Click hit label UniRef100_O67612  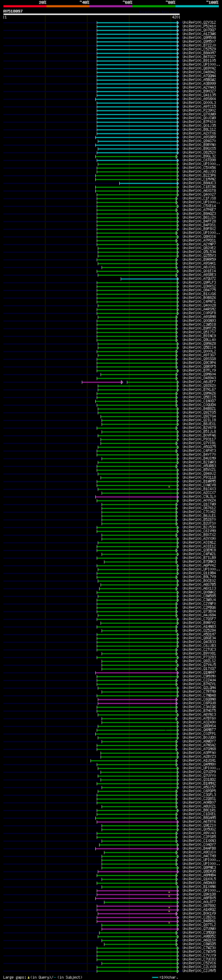[x=199, y=508]
